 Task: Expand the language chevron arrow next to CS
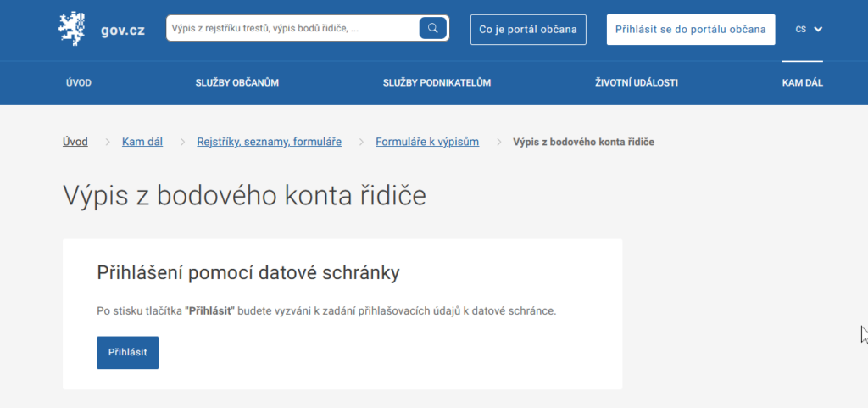tap(818, 29)
